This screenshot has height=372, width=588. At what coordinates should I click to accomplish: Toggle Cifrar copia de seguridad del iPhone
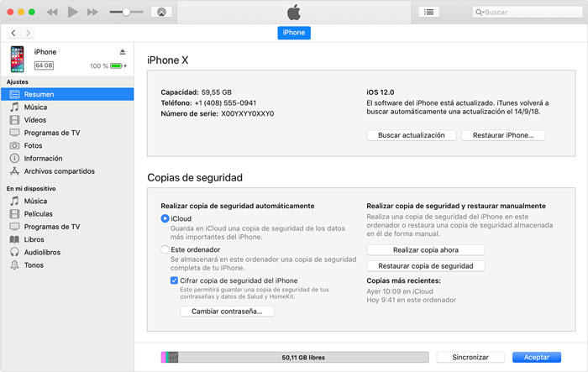[x=174, y=280]
